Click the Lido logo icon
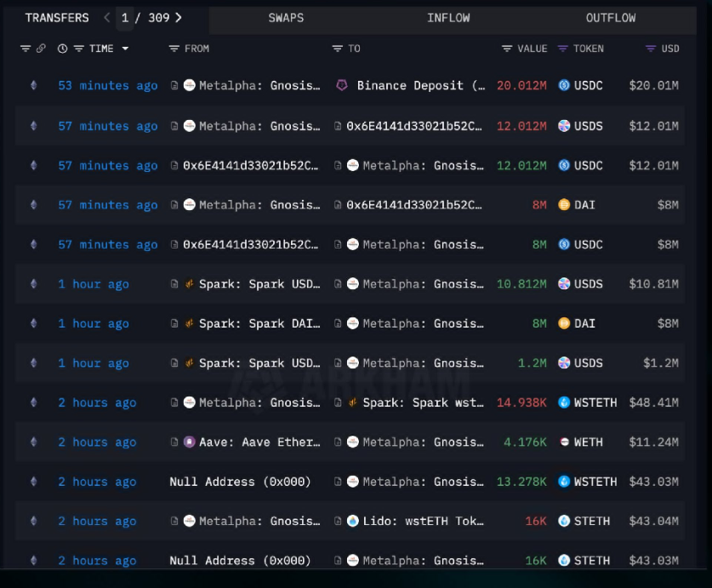Image resolution: width=712 pixels, height=588 pixels. (x=353, y=522)
